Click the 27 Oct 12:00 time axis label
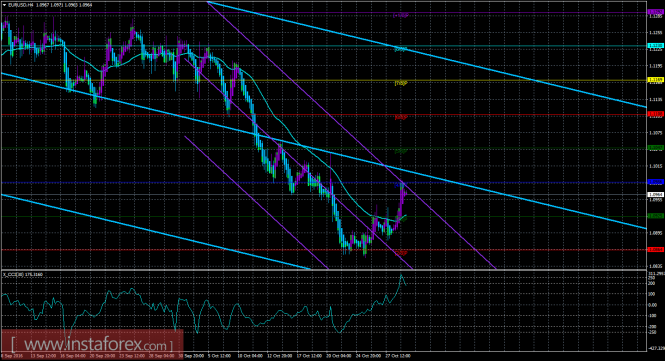Image resolution: width=665 pixels, height=361 pixels. point(397,356)
